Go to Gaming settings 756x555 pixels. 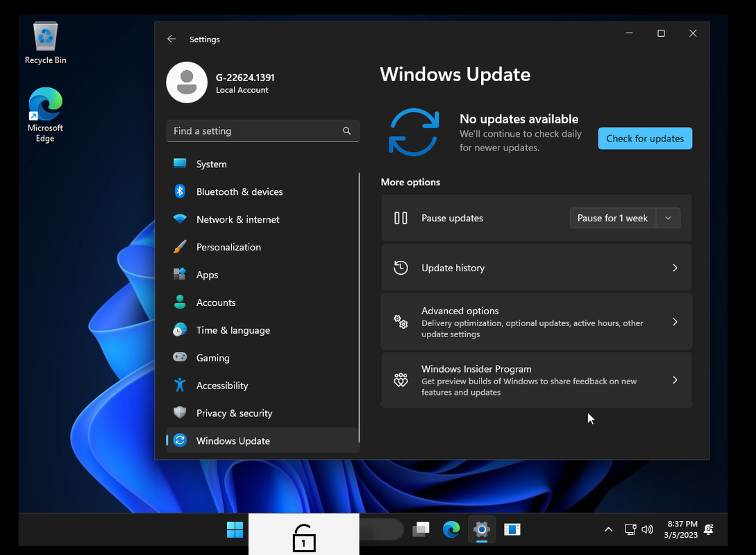tap(262, 357)
